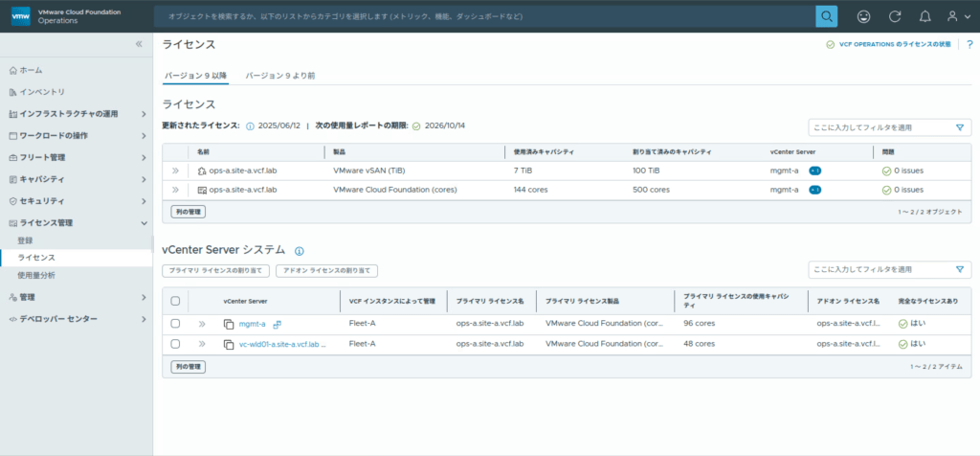Open the user account menu

click(958, 17)
